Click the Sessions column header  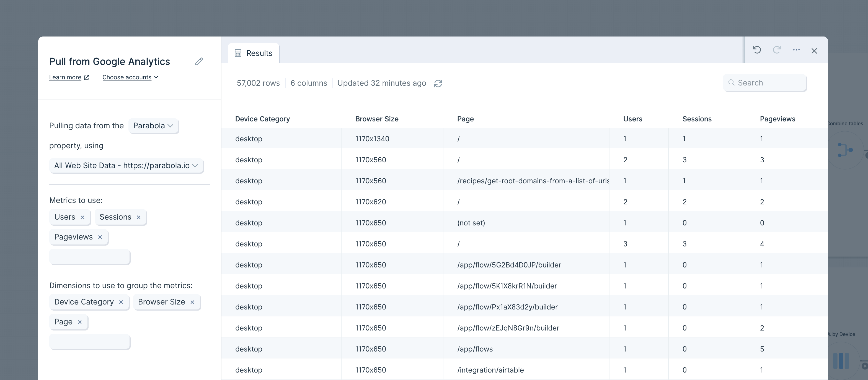697,119
